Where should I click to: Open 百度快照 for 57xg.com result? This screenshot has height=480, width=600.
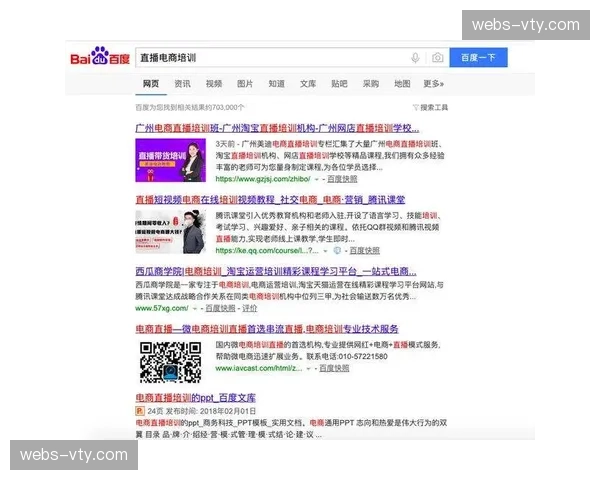tap(220, 308)
